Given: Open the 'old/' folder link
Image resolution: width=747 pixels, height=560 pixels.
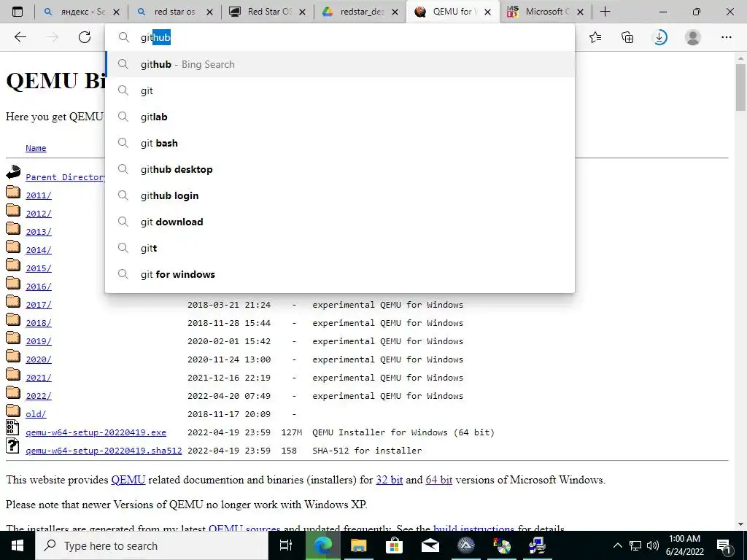Looking at the screenshot, I should tap(36, 414).
